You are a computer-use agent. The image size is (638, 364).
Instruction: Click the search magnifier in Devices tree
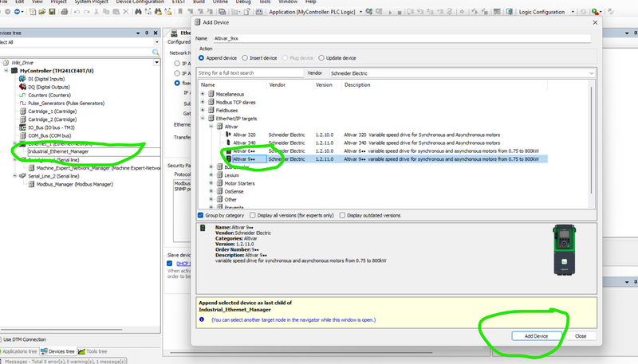coord(157,52)
